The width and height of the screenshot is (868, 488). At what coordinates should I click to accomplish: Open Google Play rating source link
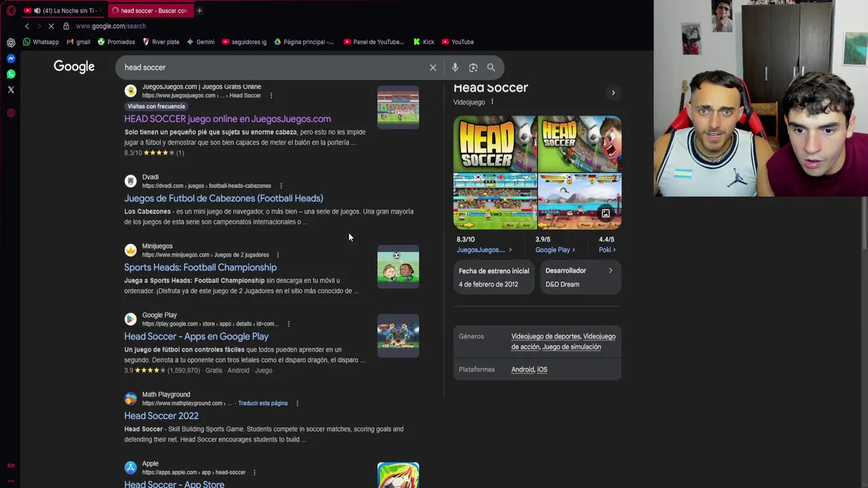(x=555, y=250)
